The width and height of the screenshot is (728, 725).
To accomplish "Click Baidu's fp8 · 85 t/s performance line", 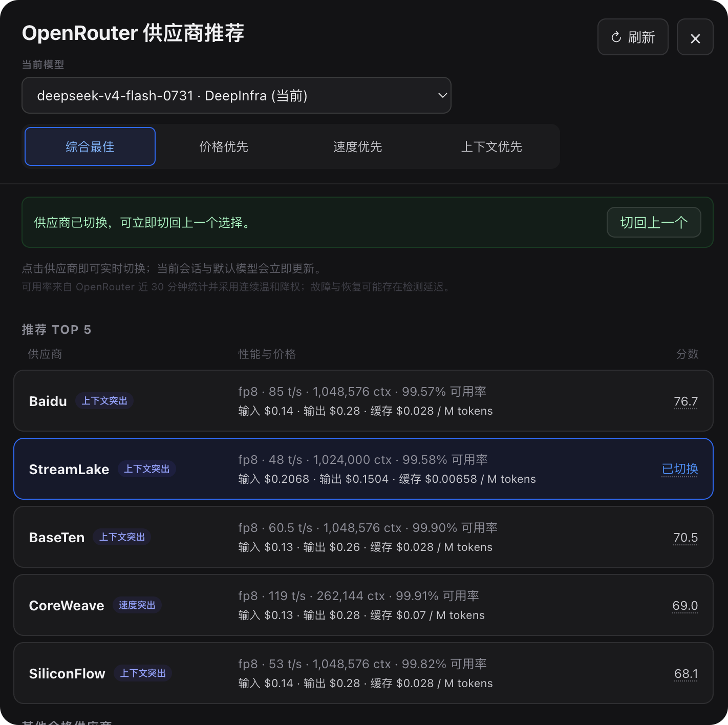I will pyautogui.click(x=362, y=392).
